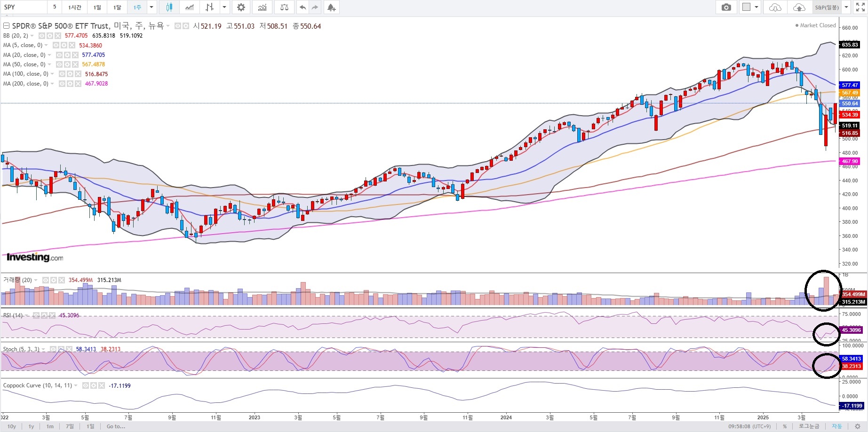Open the chart style dropdown arrow
The width and height of the screenshot is (868, 432).
point(224,7)
